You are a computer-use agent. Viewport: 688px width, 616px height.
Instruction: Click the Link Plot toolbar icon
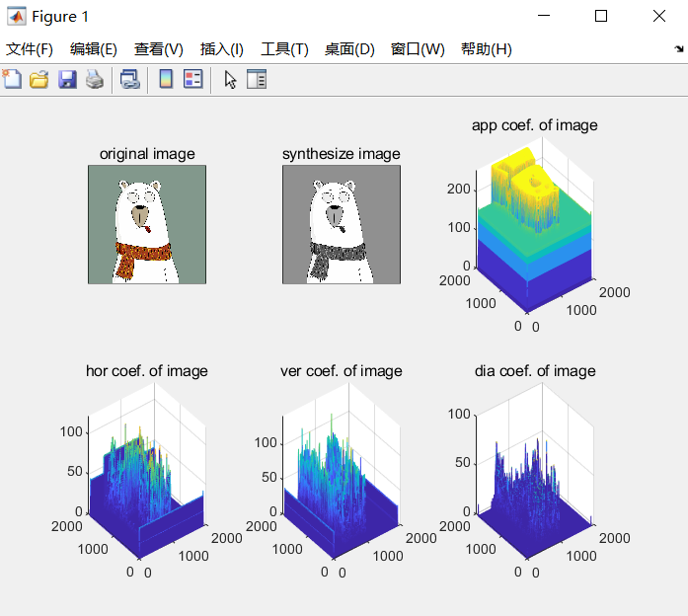[130, 79]
